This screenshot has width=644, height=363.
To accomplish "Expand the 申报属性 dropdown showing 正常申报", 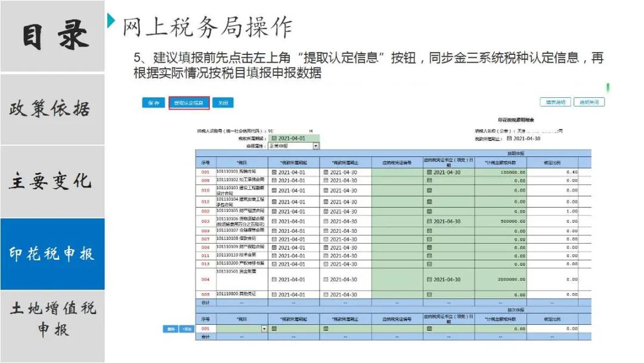I will tap(316, 146).
